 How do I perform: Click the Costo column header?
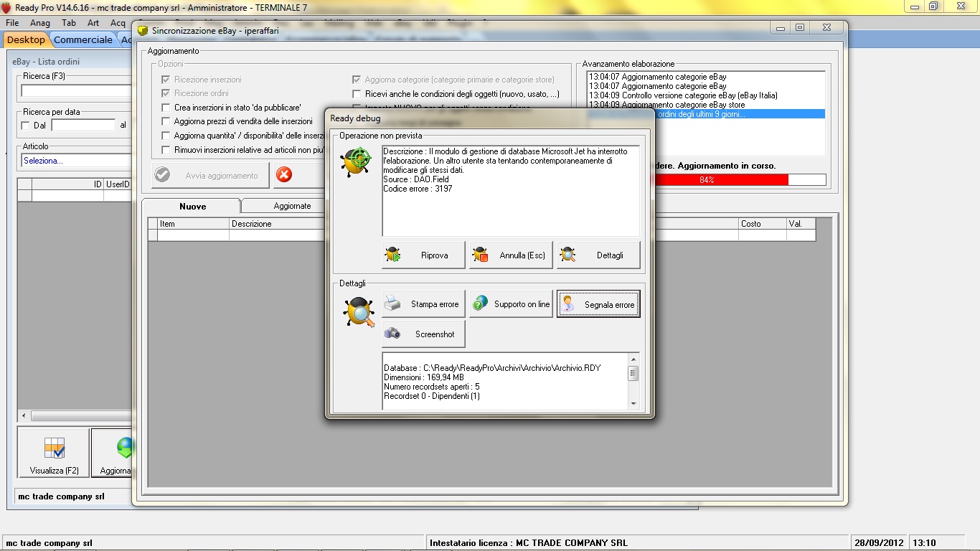tap(763, 224)
